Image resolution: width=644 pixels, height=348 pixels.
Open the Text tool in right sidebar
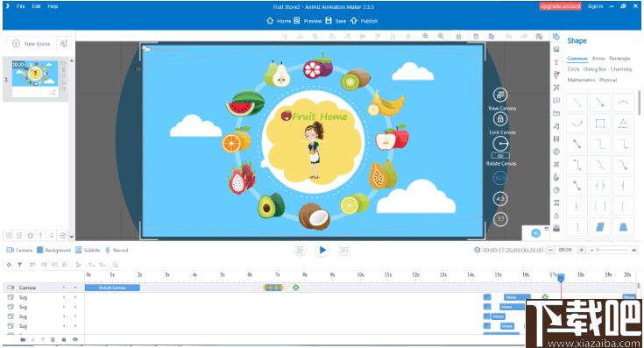[556, 62]
